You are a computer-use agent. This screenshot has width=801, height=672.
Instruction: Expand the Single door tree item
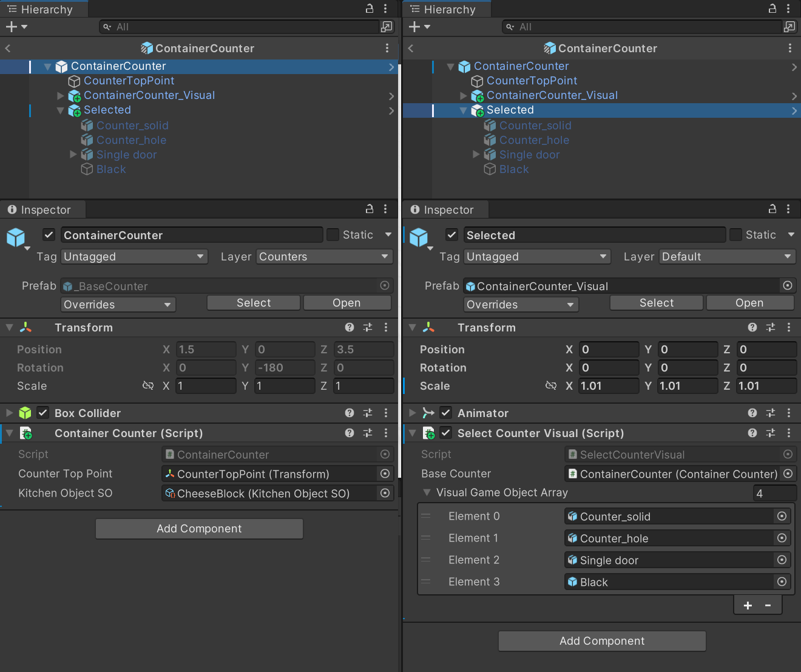tap(73, 154)
